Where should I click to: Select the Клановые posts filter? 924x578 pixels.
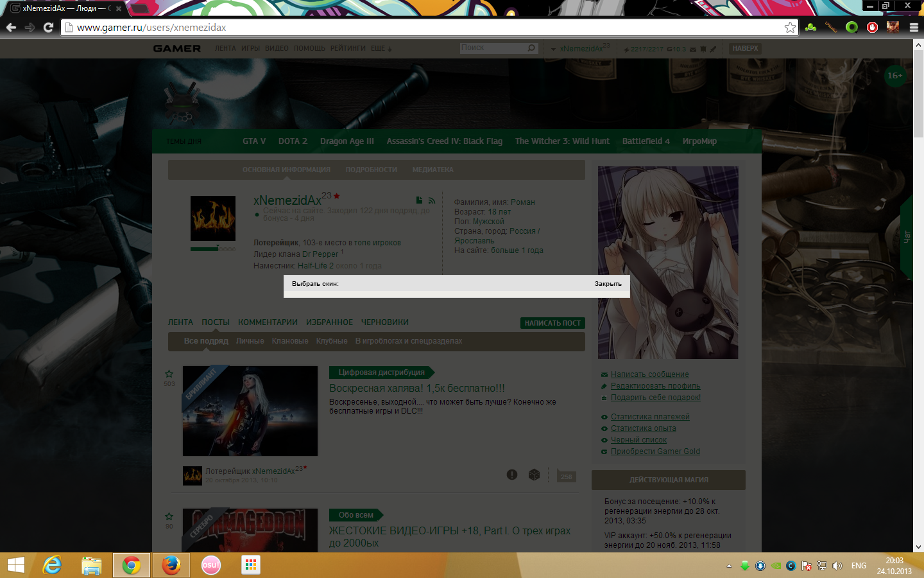pos(289,341)
